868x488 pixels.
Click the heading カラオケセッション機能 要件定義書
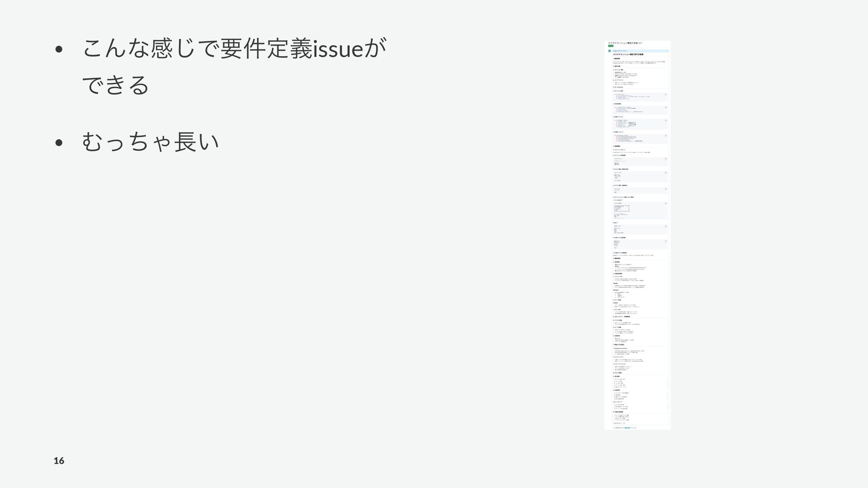tap(628, 54)
